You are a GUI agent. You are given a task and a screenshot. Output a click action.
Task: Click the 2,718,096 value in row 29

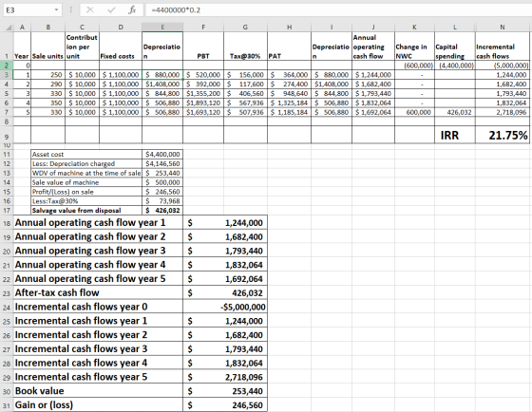click(225, 377)
